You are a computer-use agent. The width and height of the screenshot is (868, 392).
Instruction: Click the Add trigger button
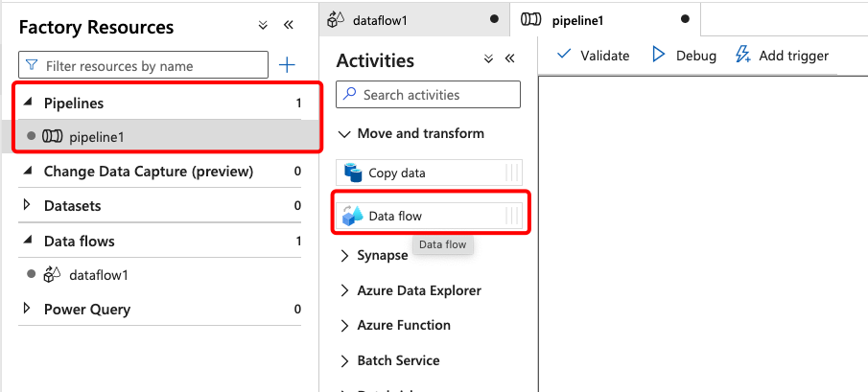782,56
